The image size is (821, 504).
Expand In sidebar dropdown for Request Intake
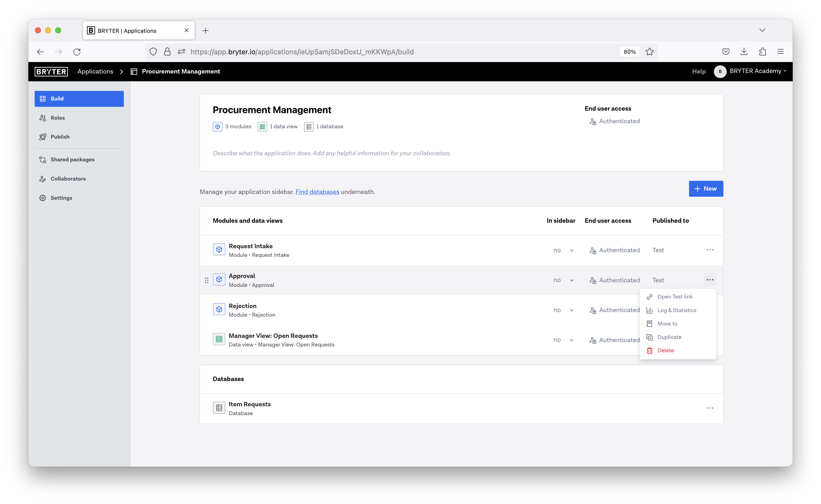pyautogui.click(x=563, y=250)
